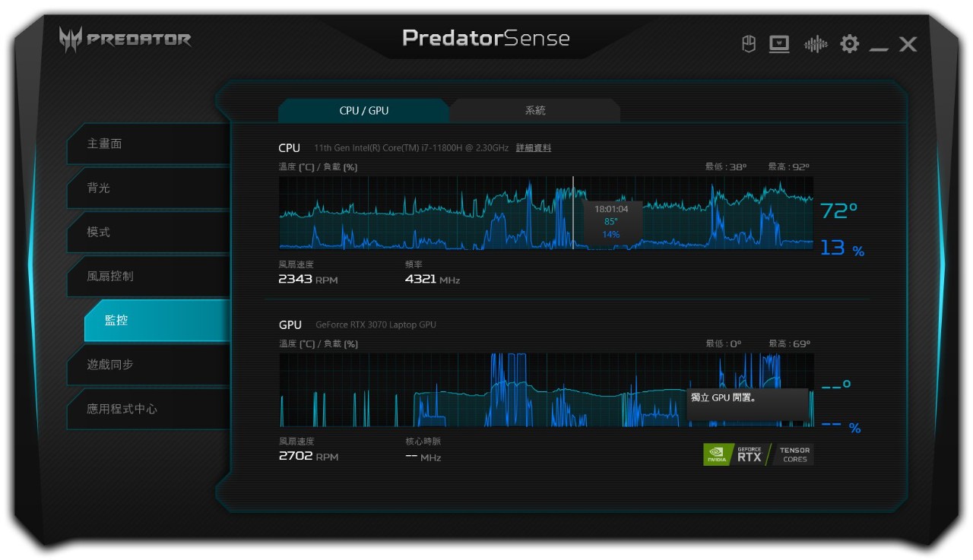The height and width of the screenshot is (560, 973).
Task: Close the PredatorSense window
Action: pyautogui.click(x=908, y=44)
